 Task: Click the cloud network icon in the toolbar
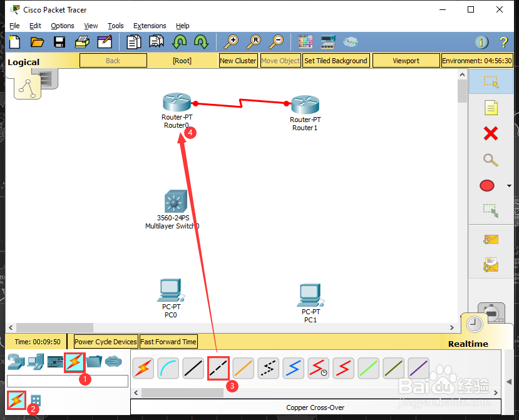(350, 42)
